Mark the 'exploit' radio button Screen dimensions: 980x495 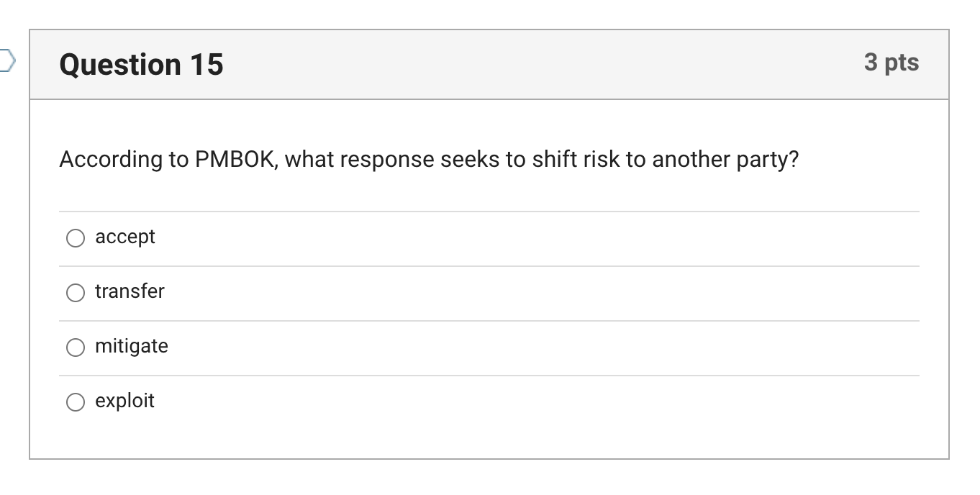coord(76,402)
